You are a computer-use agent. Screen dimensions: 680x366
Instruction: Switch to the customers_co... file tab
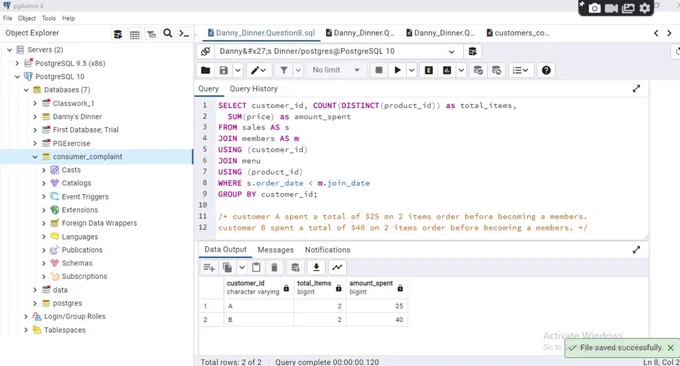(x=518, y=33)
